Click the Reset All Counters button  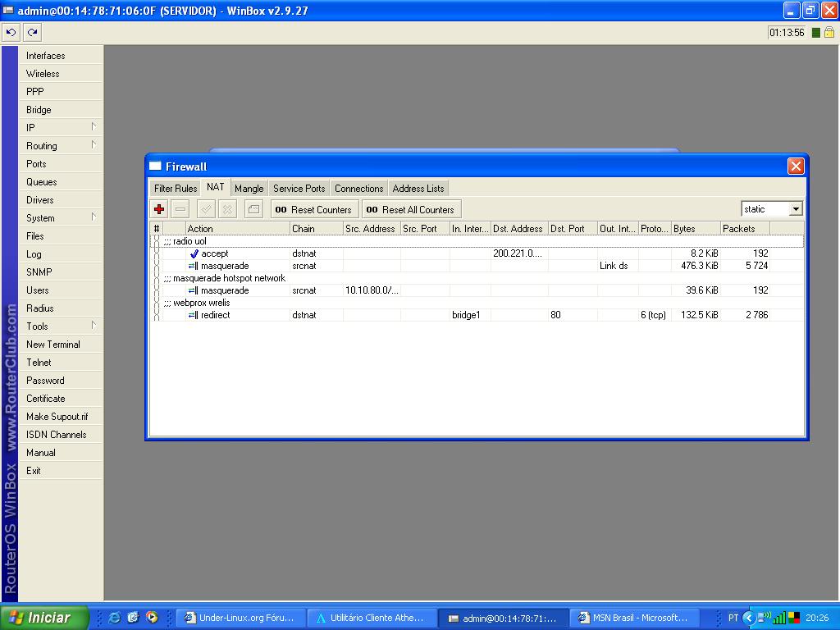click(412, 209)
